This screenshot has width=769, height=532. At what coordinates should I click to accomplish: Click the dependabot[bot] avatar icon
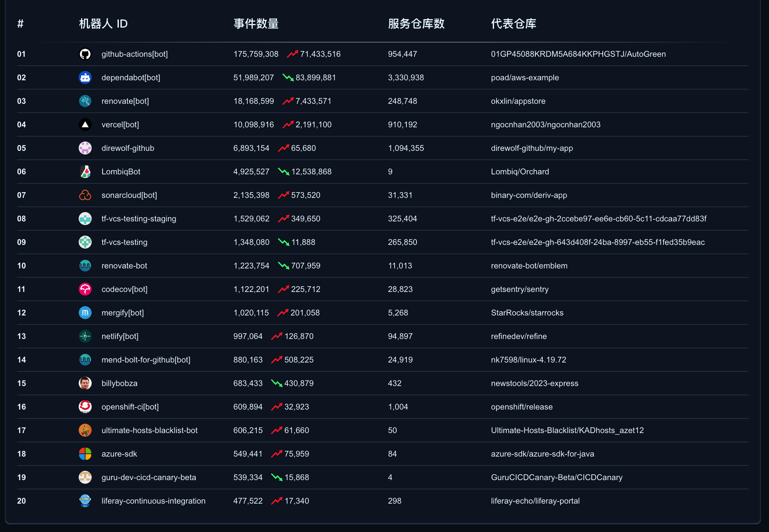pos(85,77)
